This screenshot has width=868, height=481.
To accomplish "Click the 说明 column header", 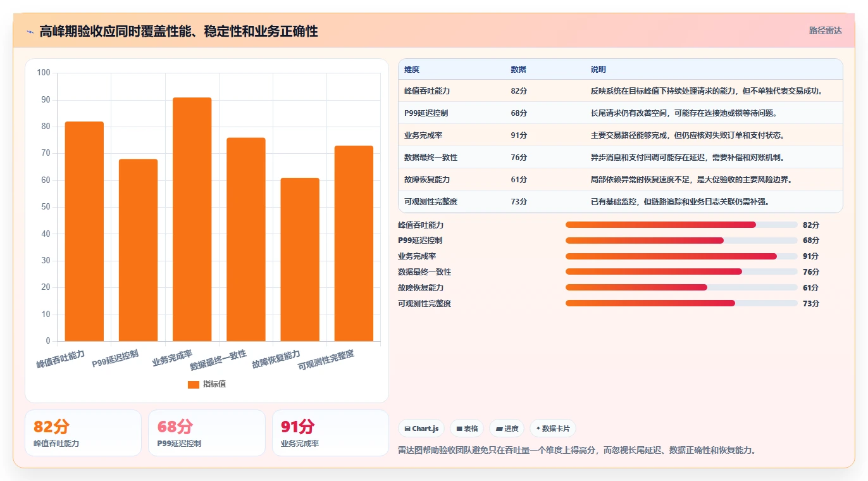I will click(598, 70).
